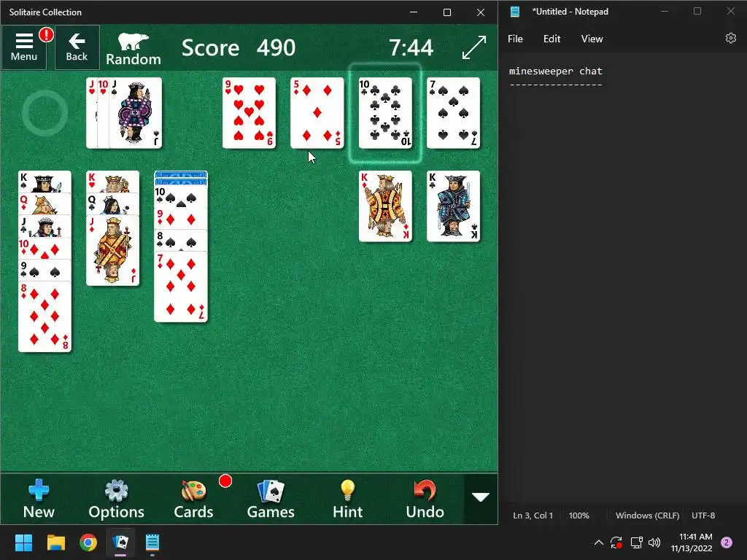Open the Games cards icon

[x=271, y=499]
